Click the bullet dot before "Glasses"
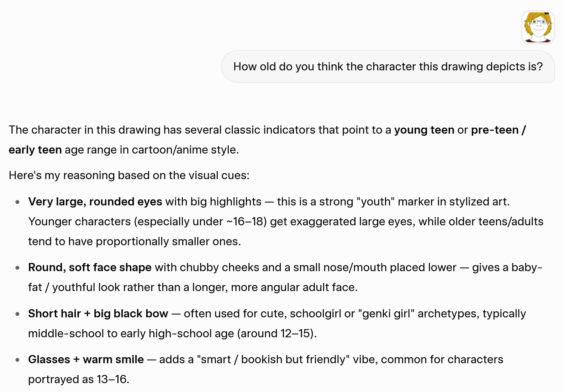 [17, 360]
